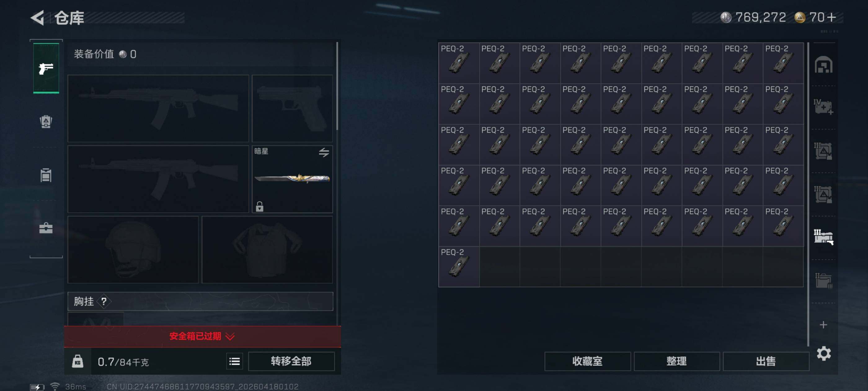The height and width of the screenshot is (391, 868).
Task: Toggle the lock icon on the knife slot
Action: pyautogui.click(x=259, y=206)
